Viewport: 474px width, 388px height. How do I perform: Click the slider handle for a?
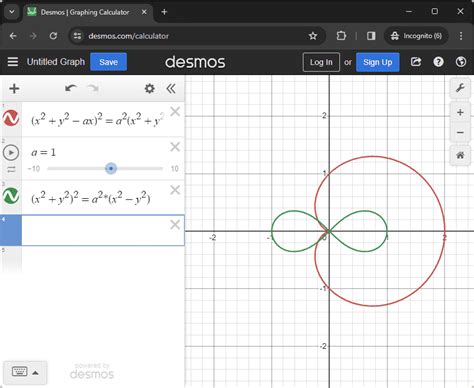(x=111, y=168)
